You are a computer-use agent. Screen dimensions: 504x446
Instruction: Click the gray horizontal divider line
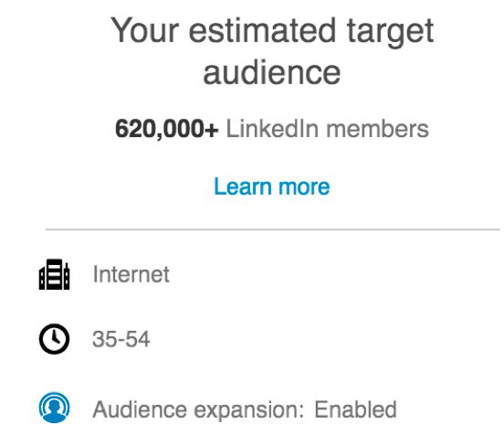pos(273,229)
